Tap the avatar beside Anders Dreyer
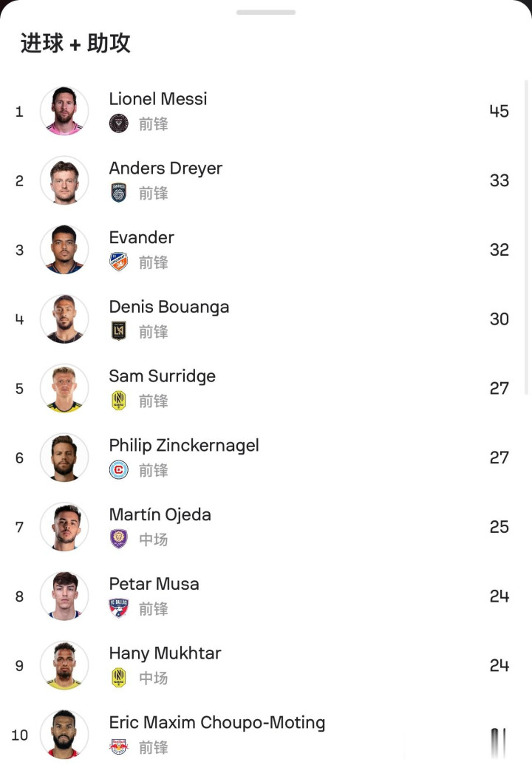Screen dimensions: 532x765 64,180
